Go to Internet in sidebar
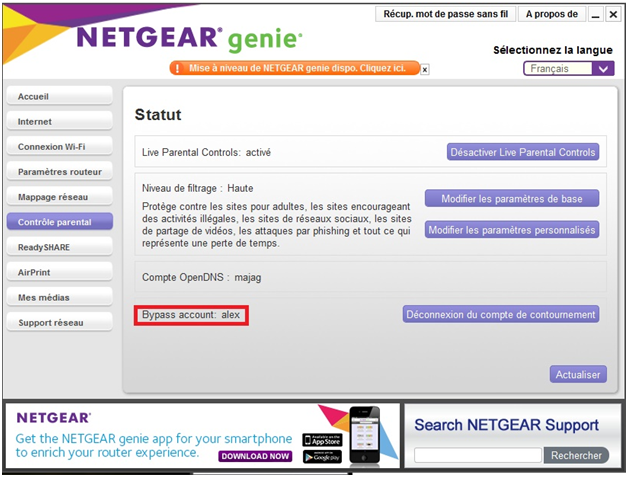Screen dimensions: 628x477 [x=60, y=122]
